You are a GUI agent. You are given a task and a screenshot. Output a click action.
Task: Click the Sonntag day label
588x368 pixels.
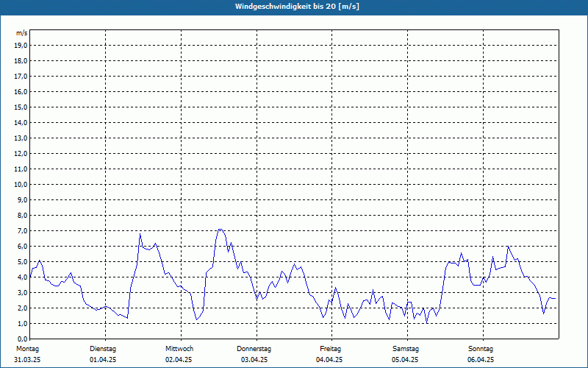point(481,349)
